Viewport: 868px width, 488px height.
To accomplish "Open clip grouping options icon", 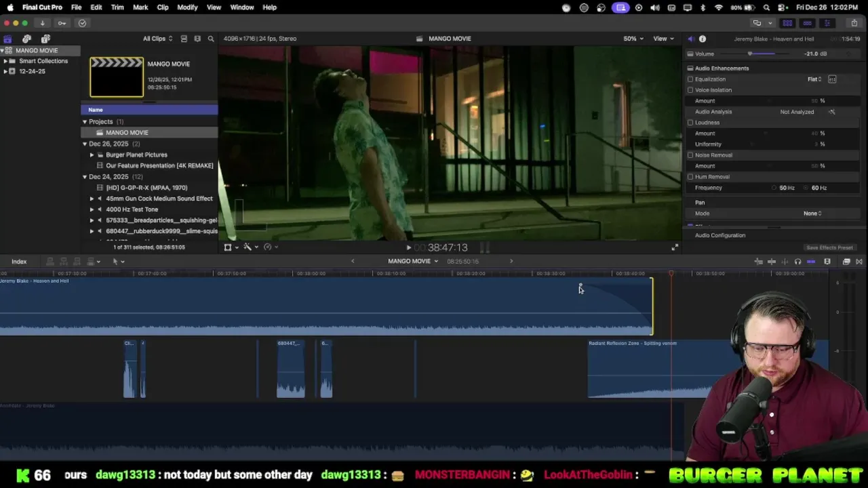I will click(197, 39).
